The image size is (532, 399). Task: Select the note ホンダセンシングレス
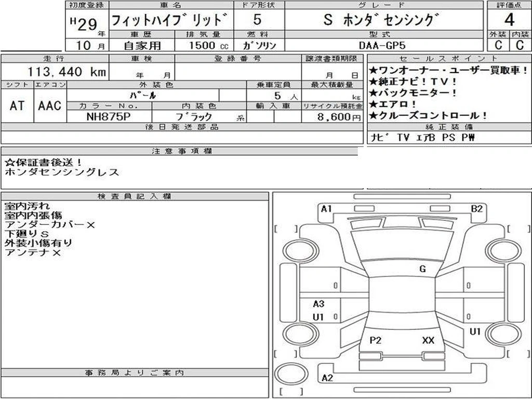pos(62,172)
